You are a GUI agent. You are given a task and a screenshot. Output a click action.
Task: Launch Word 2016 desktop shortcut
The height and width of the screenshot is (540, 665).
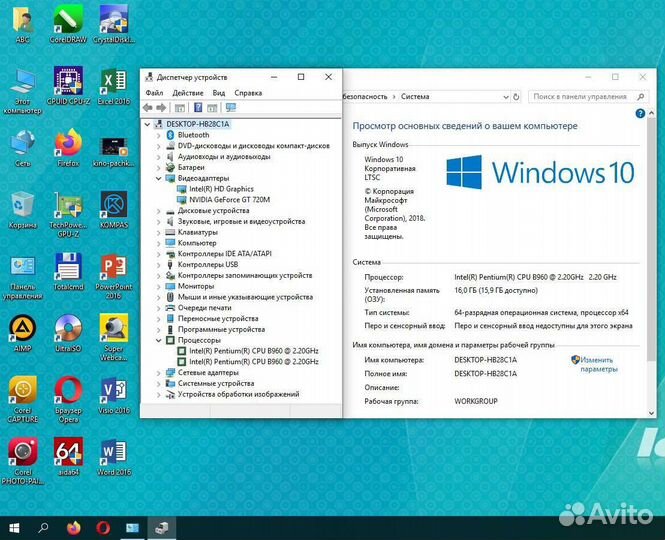(114, 457)
